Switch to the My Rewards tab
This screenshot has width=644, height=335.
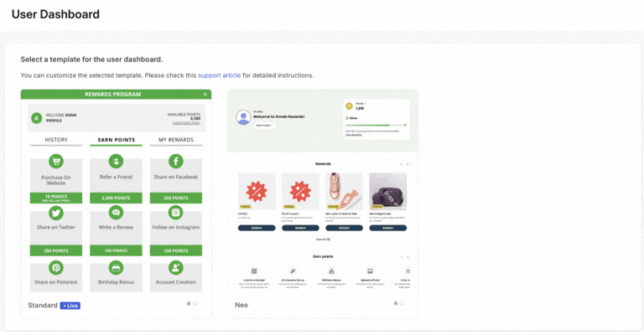click(176, 140)
